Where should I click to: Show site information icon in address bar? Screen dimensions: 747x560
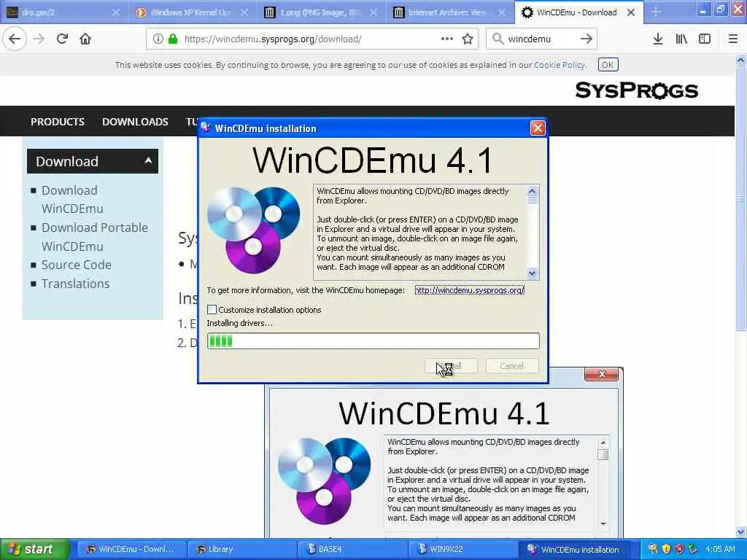(x=158, y=39)
